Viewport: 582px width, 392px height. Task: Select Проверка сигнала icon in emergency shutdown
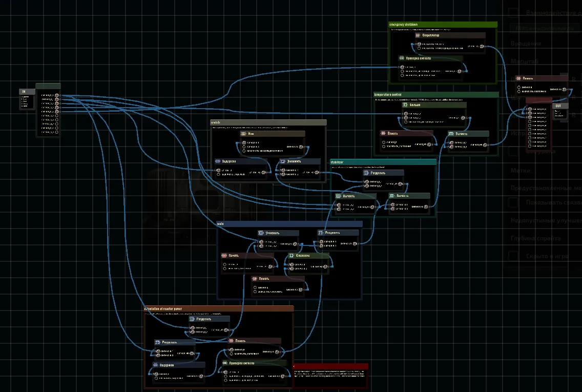tap(402, 58)
